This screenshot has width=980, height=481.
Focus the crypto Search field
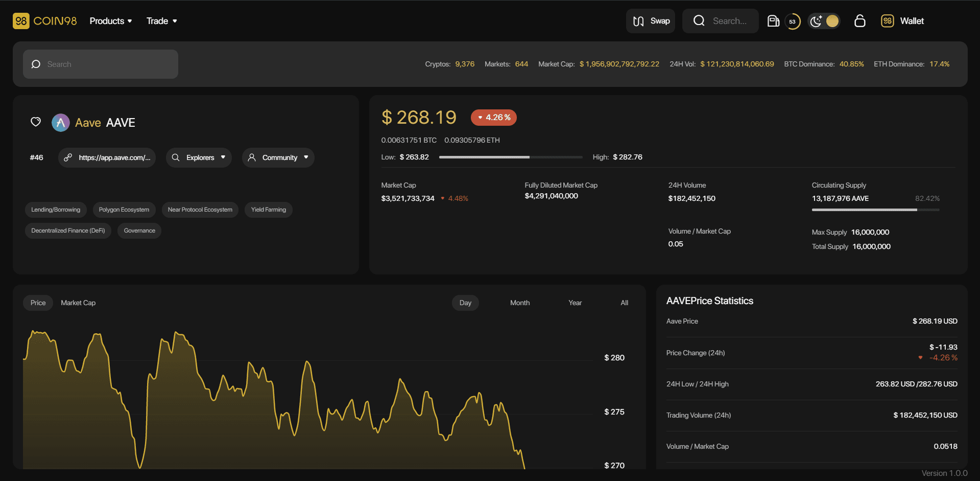pos(101,64)
